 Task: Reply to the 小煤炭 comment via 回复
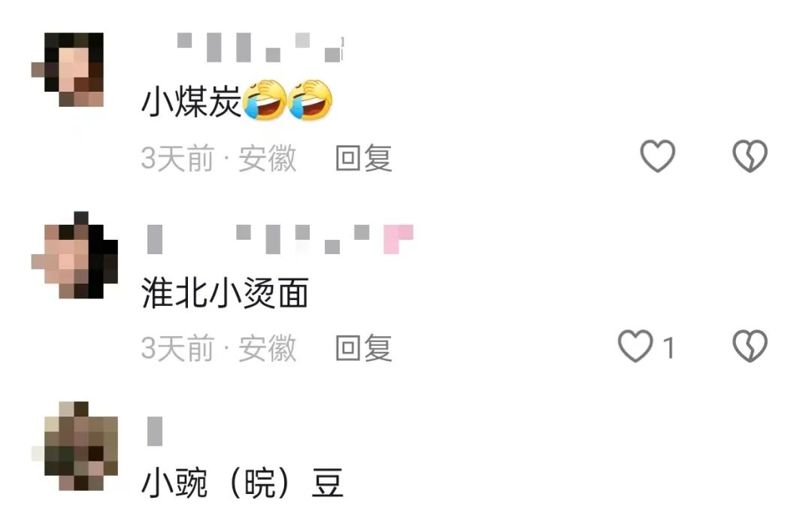click(x=364, y=158)
